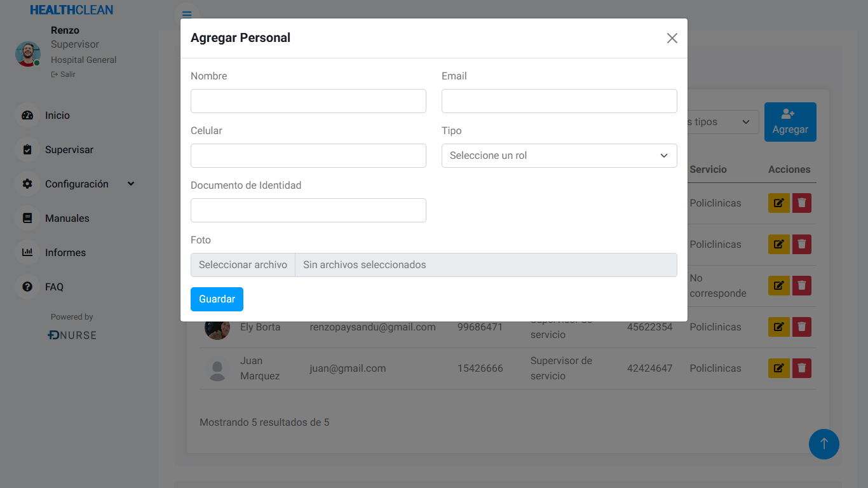Click Renzo's profile avatar
This screenshot has width=868, height=488.
(x=27, y=54)
